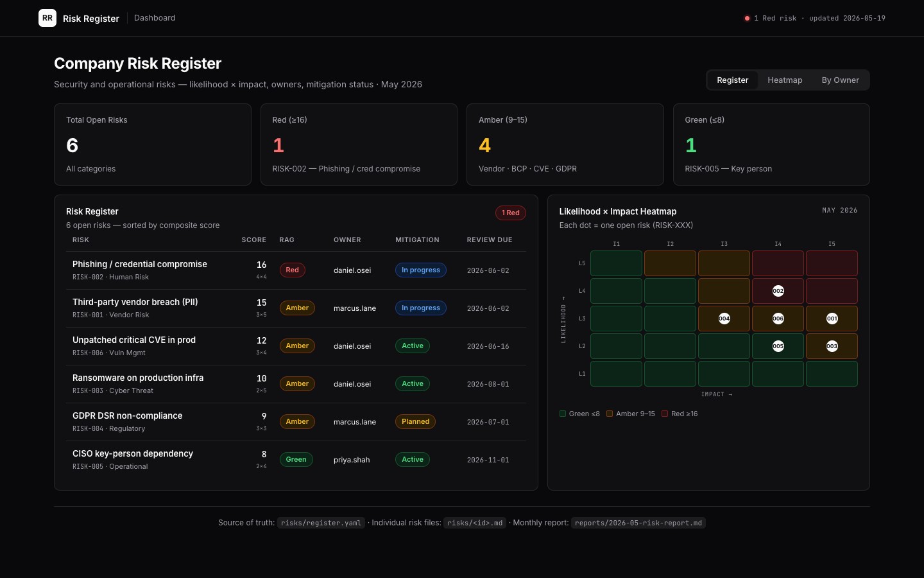Sort by the MITIGATION column header
This screenshot has width=924, height=578.
(x=417, y=240)
